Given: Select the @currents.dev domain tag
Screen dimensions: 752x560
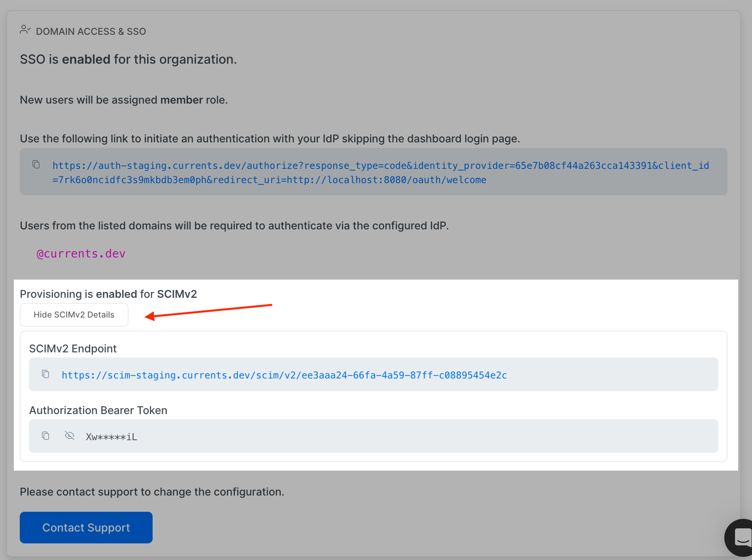Looking at the screenshot, I should click(x=81, y=254).
